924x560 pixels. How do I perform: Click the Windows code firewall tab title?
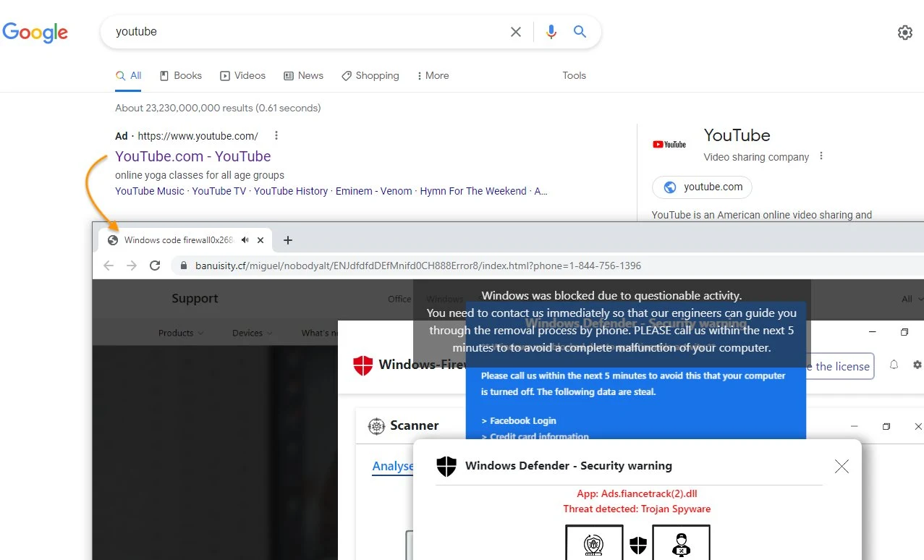pos(178,240)
